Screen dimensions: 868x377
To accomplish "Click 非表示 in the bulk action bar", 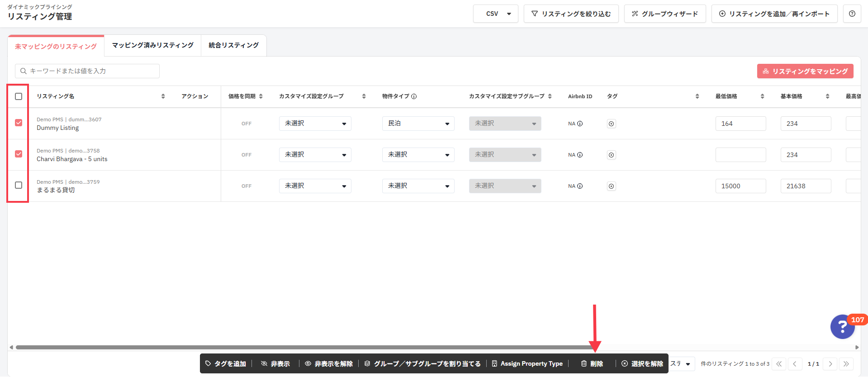I will point(275,364).
